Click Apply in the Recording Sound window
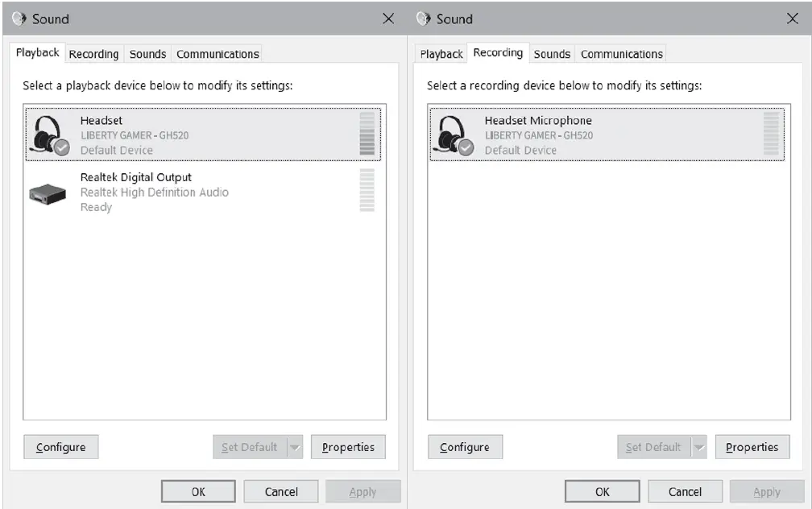 767,491
